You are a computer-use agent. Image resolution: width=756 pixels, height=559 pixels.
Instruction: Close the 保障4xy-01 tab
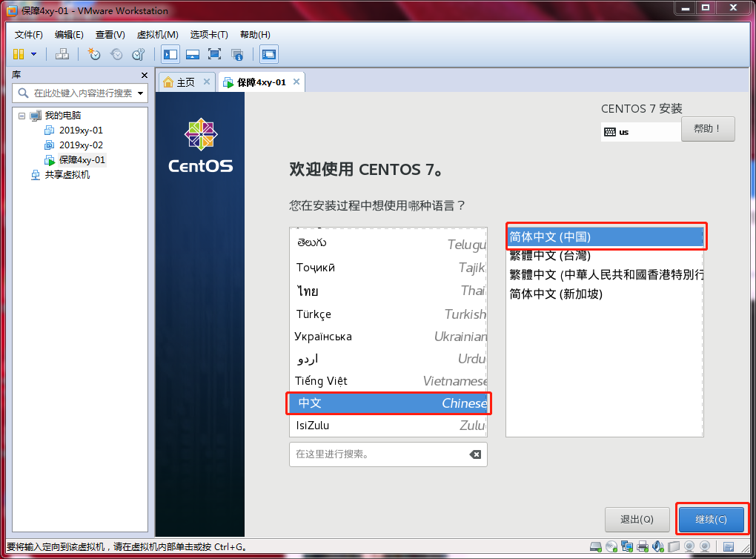coord(296,82)
